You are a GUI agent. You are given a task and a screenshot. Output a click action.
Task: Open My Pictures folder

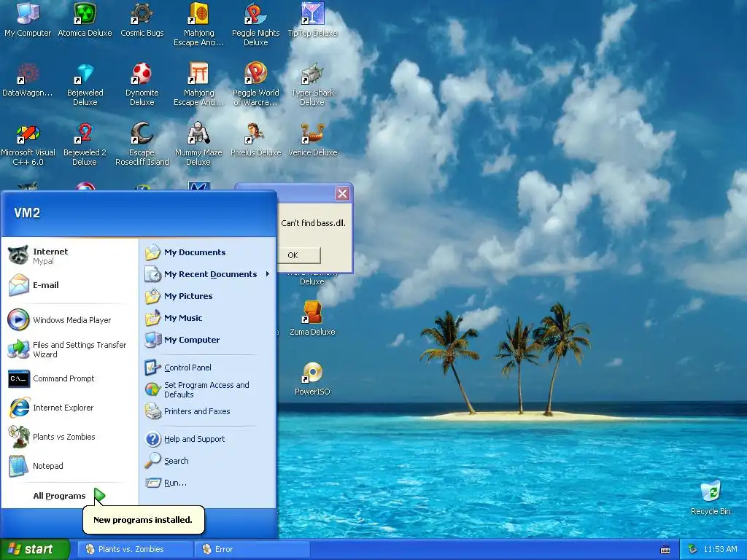pyautogui.click(x=208, y=296)
